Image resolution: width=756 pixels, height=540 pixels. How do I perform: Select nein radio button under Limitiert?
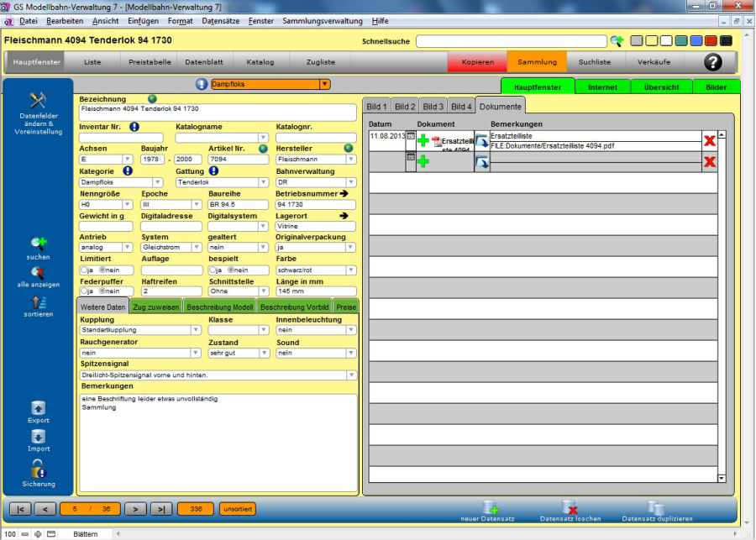click(102, 270)
